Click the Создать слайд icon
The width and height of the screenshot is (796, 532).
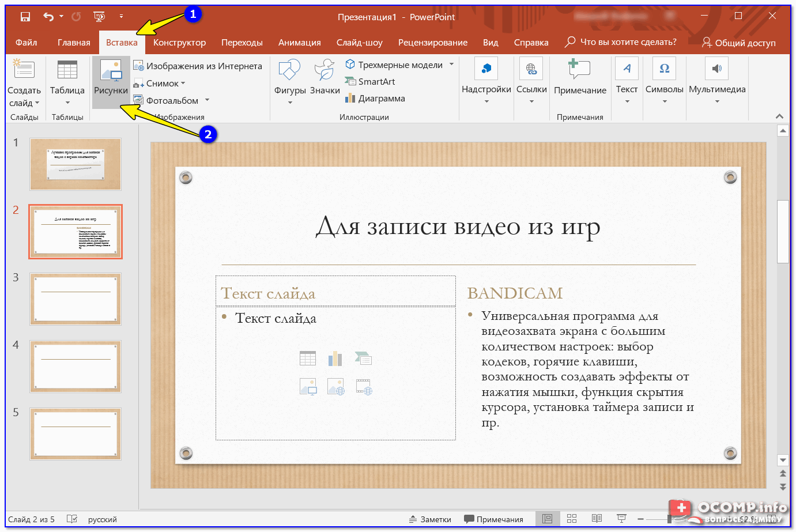tap(24, 70)
